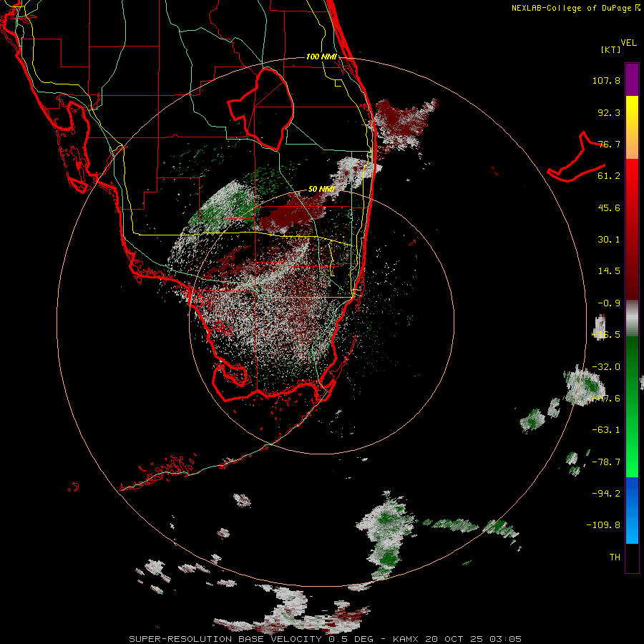
Task: Click the KAMX station identifier in caption
Action: pos(406,639)
